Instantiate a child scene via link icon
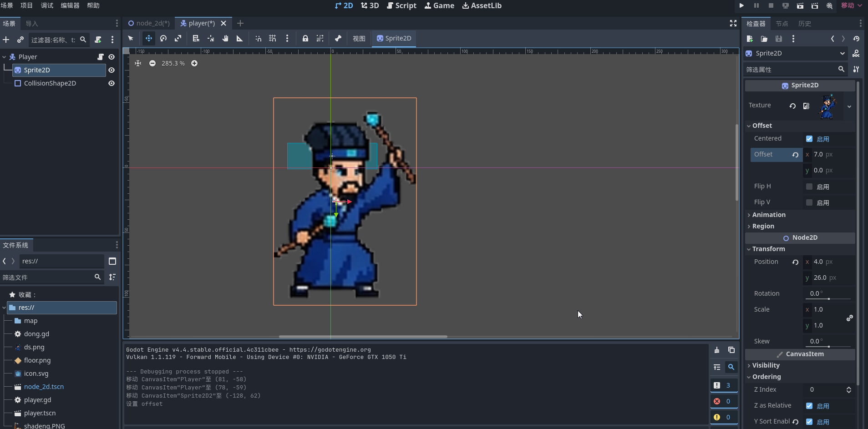The height and width of the screenshot is (429, 868). [20, 40]
